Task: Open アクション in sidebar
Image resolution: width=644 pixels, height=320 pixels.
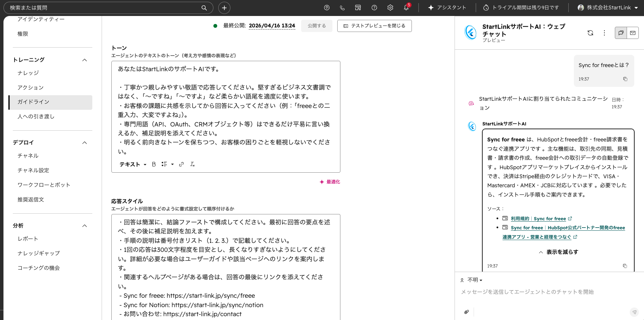Action: [x=31, y=87]
